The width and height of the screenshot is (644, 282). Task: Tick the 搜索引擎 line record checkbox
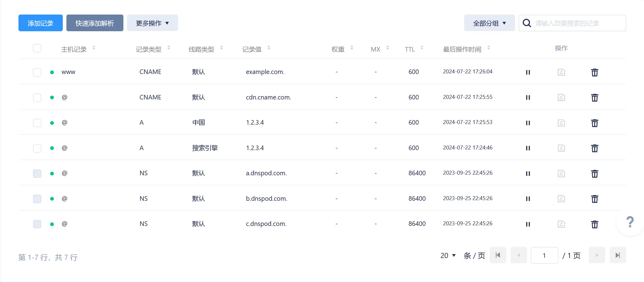click(37, 148)
